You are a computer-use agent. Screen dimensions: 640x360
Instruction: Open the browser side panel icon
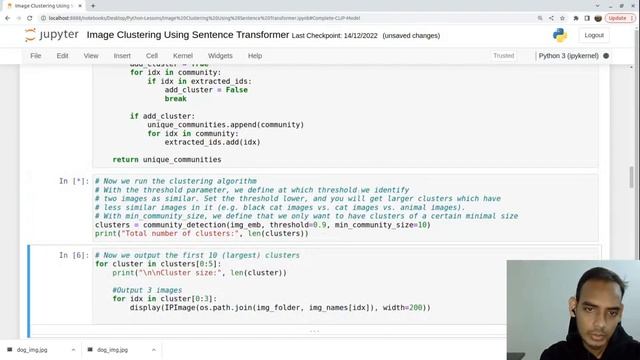point(587,18)
